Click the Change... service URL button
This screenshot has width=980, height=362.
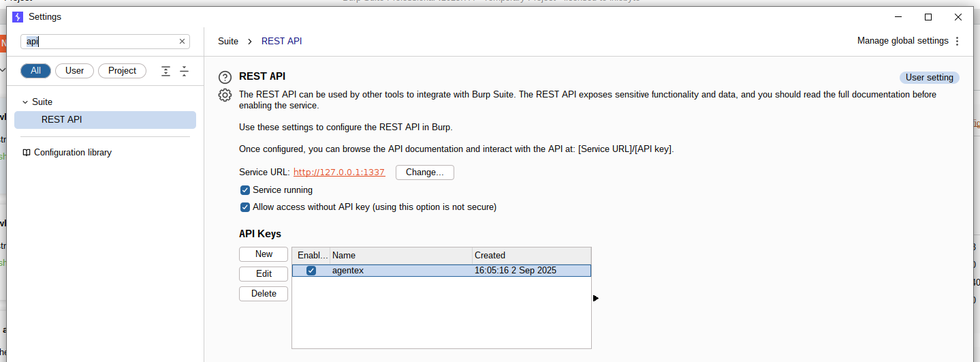click(x=424, y=172)
